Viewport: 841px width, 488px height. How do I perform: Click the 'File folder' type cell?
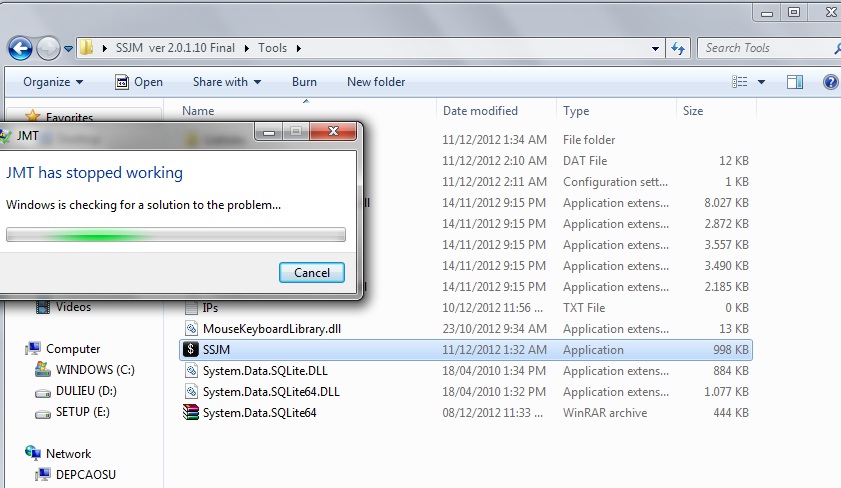(x=589, y=140)
